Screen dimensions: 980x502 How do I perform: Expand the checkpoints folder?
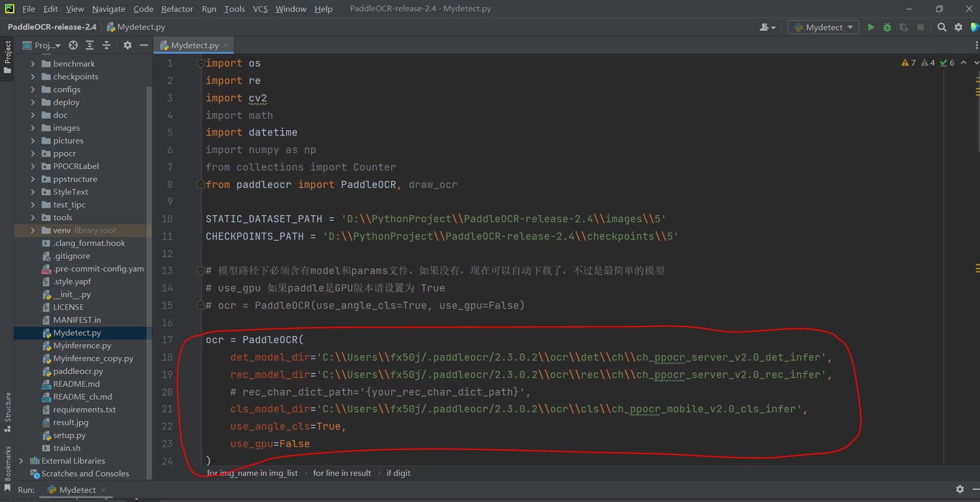[33, 76]
